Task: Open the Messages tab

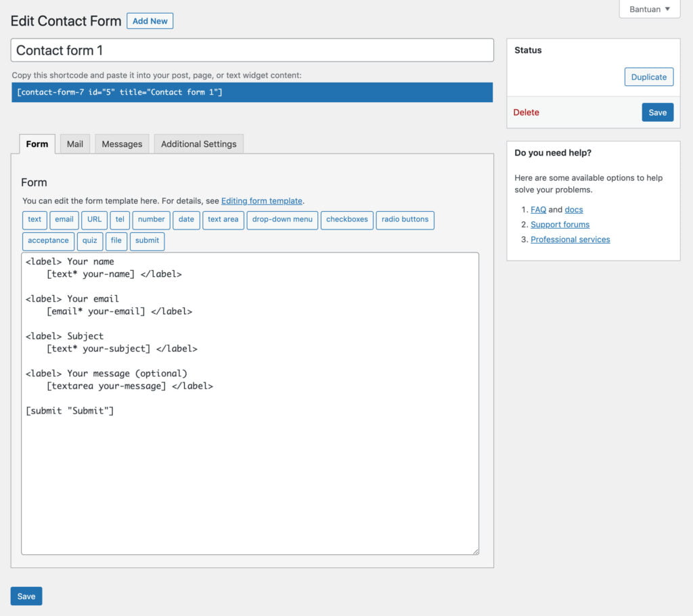Action: 122,144
